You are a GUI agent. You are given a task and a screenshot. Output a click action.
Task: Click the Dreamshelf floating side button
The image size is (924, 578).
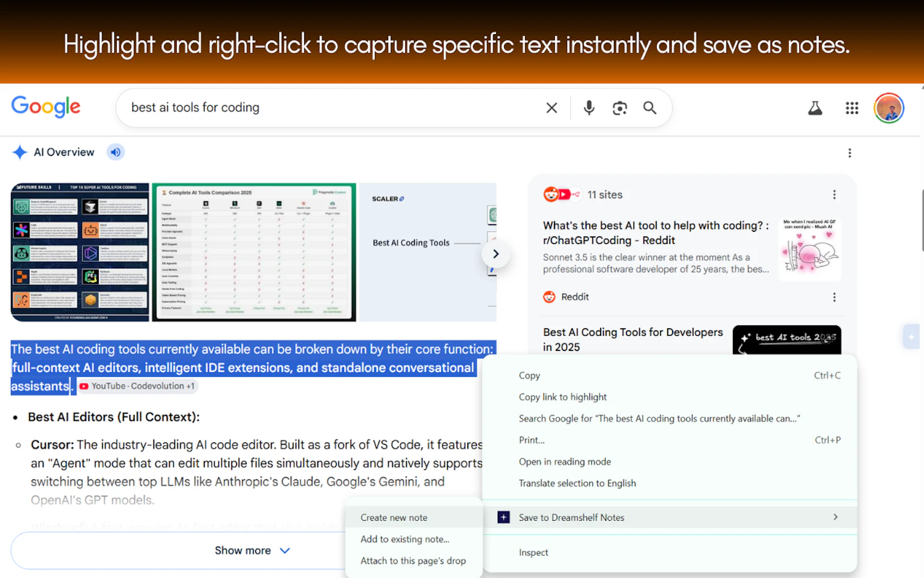coord(911,336)
